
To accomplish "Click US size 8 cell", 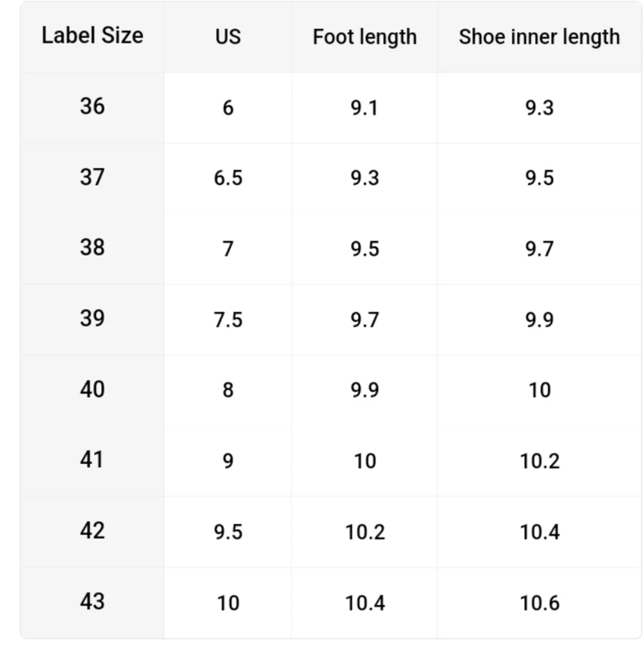I will point(227,391).
